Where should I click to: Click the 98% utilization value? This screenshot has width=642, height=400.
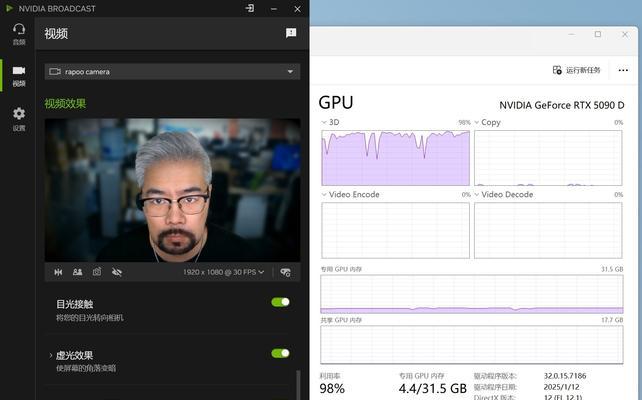(x=332, y=389)
